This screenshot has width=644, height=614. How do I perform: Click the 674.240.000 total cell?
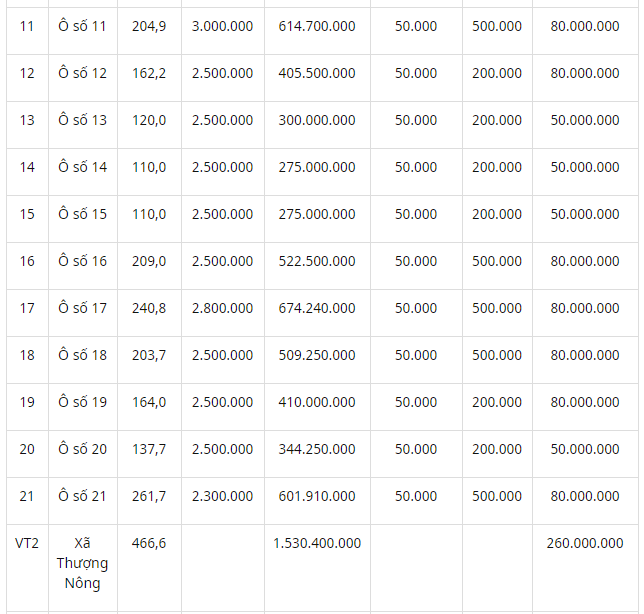coord(317,308)
